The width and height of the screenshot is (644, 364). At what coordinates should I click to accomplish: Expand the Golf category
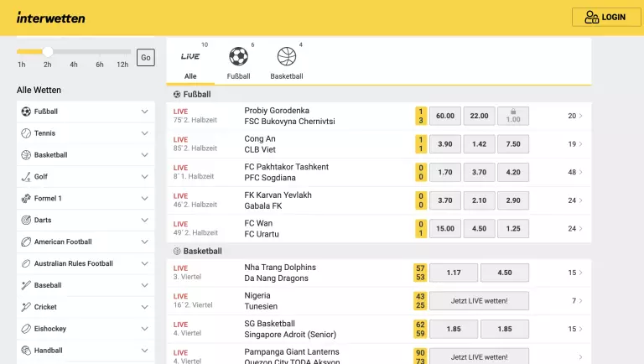click(144, 177)
